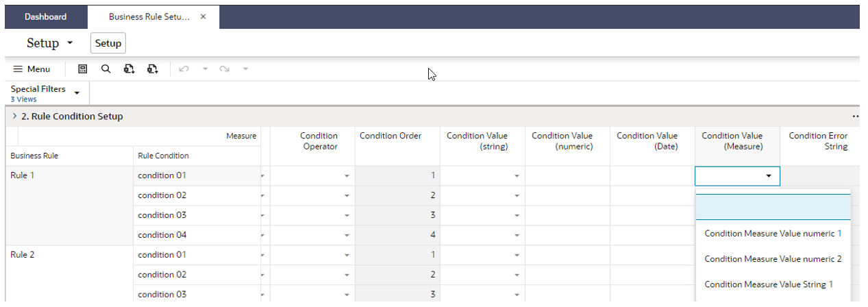Select condition 01 under Rule 1
868x307 pixels.
pyautogui.click(x=197, y=175)
